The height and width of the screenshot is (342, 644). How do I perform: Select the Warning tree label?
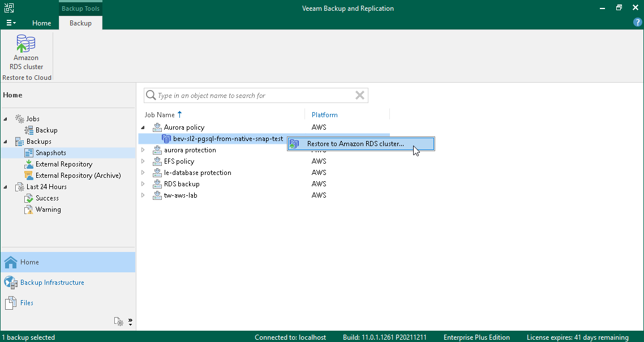(48, 210)
